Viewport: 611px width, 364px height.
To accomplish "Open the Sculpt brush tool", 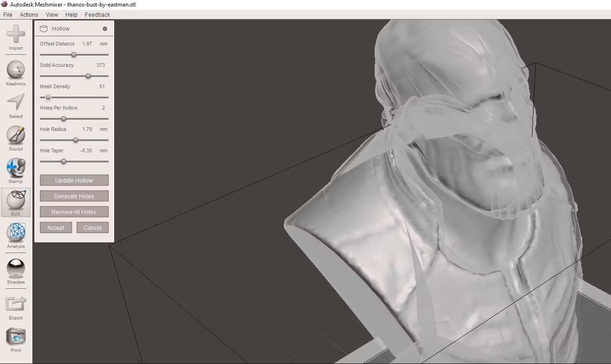I will coord(16,138).
